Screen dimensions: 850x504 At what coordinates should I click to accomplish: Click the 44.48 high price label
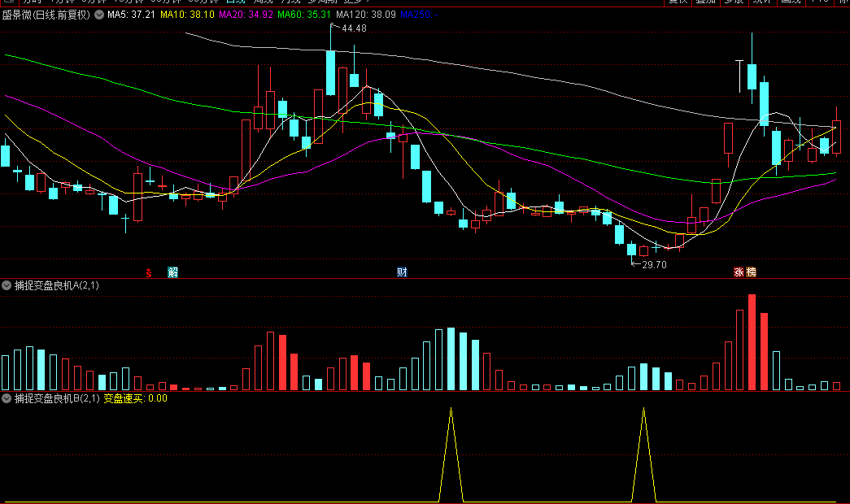[x=354, y=28]
